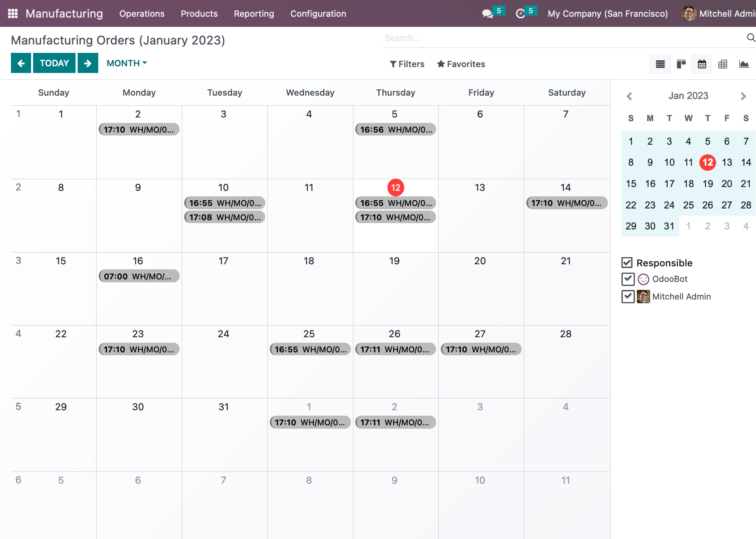This screenshot has height=539, width=756.
Task: Click OdooBot smiley avatar icon
Action: (x=644, y=279)
